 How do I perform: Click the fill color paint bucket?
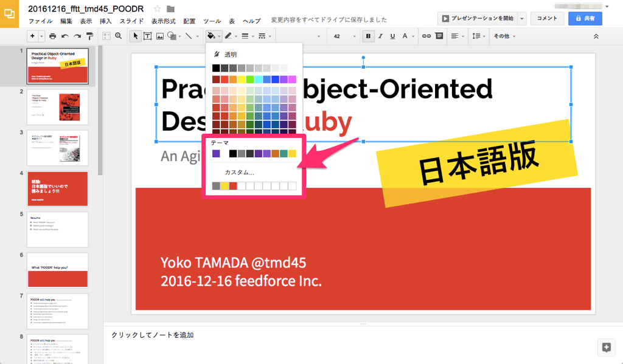tap(211, 36)
